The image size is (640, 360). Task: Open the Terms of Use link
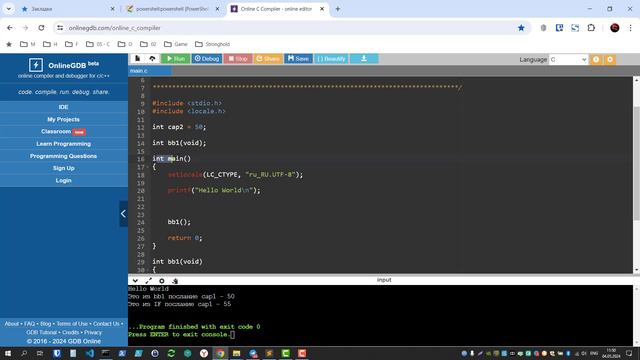click(72, 324)
